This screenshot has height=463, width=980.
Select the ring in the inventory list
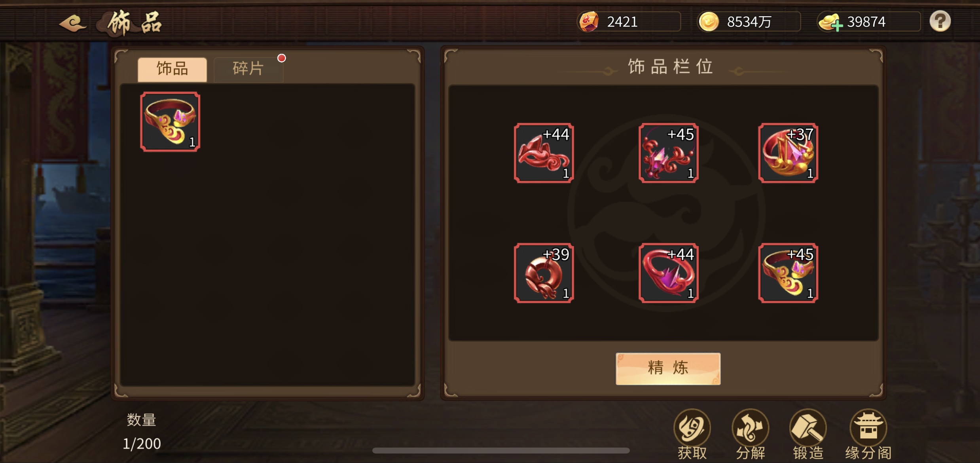tap(170, 121)
